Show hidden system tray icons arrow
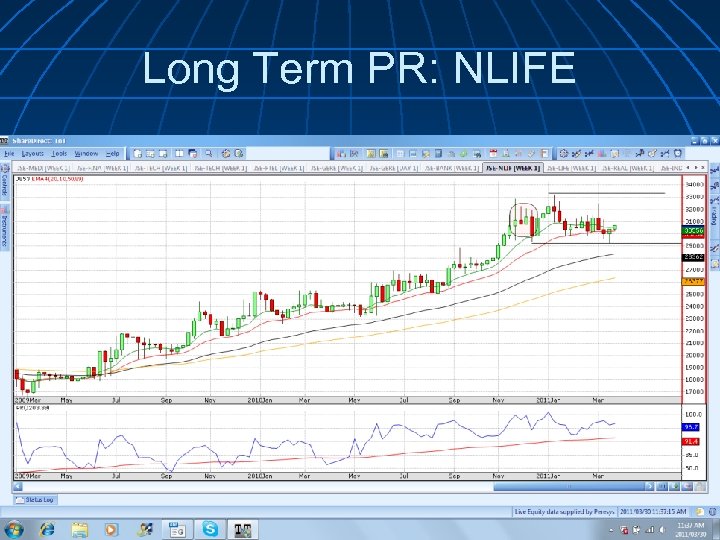720x540 pixels. 611,530
